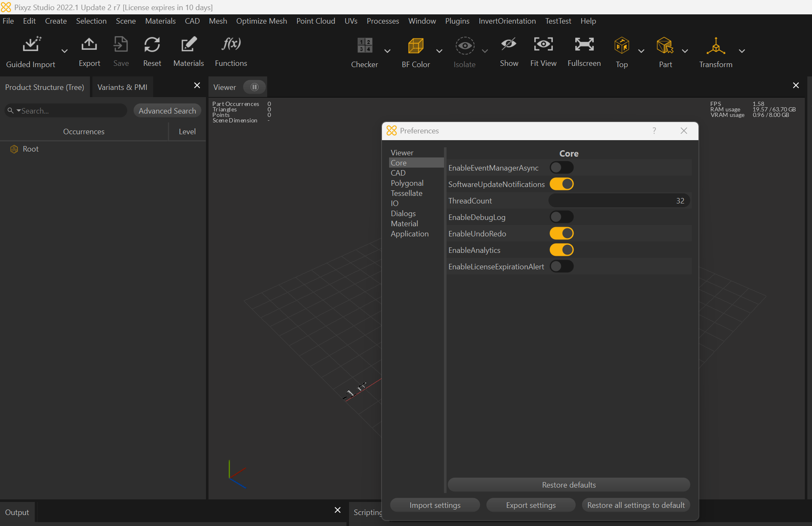Image resolution: width=812 pixels, height=526 pixels.
Task: Click the Isolate eye icon
Action: pyautogui.click(x=465, y=46)
